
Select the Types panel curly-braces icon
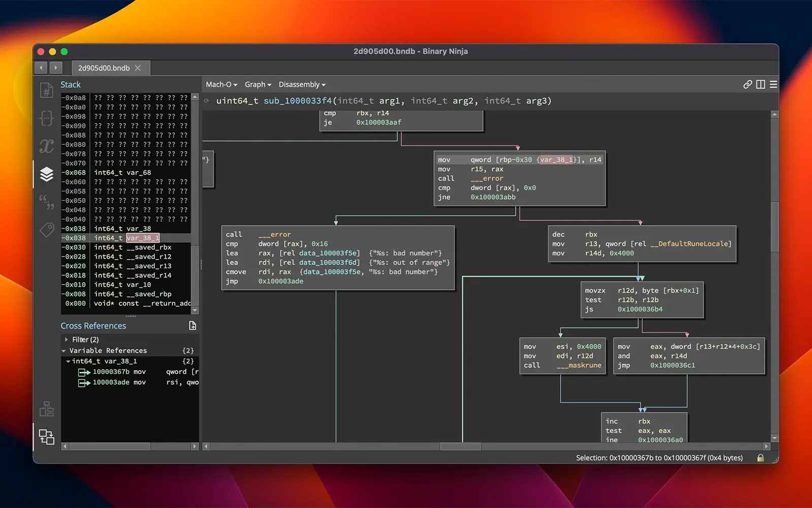(x=46, y=118)
